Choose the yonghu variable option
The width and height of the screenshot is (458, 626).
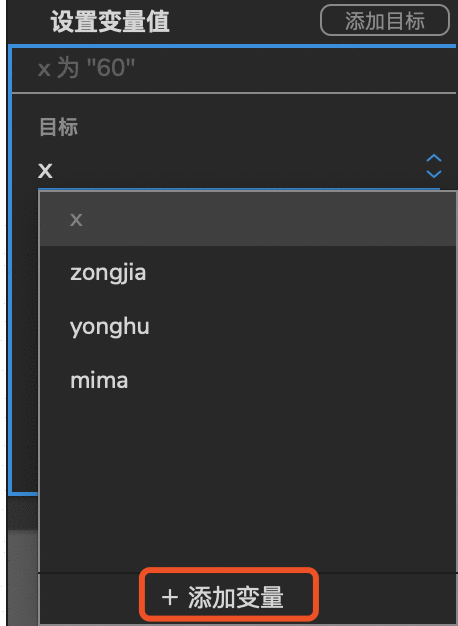pos(248,327)
